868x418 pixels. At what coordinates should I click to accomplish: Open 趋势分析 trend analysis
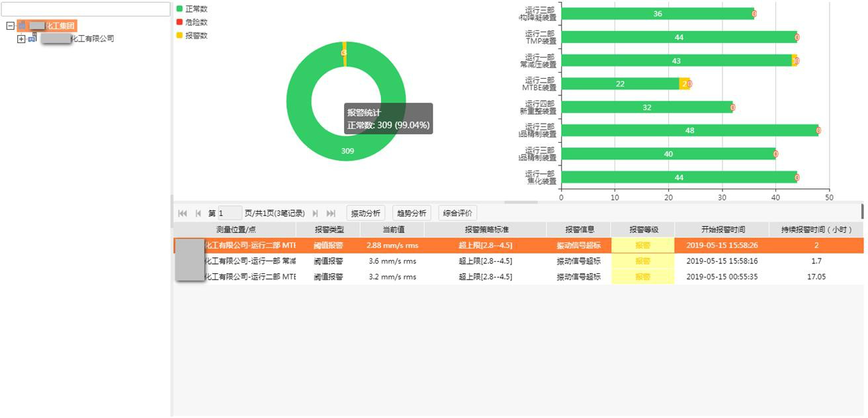coord(412,212)
